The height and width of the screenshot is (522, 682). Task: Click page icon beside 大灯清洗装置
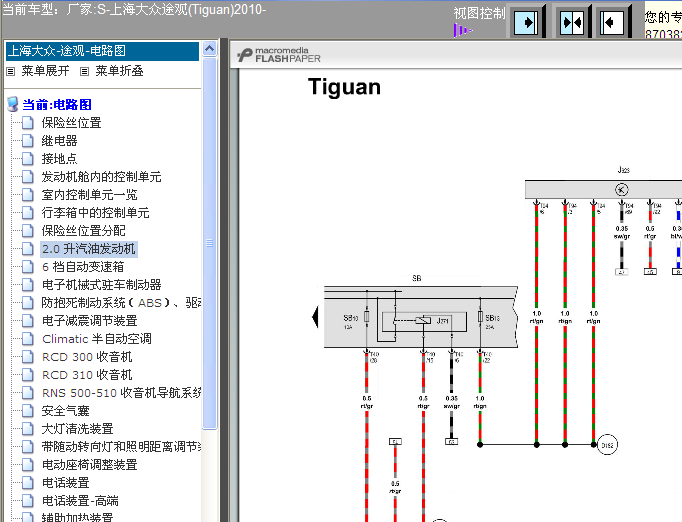coord(27,429)
